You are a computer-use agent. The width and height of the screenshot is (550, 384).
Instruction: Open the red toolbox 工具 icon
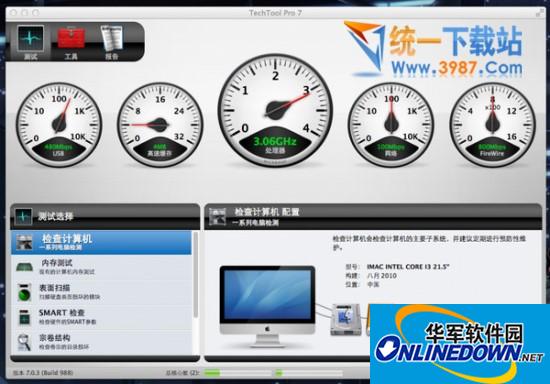click(x=71, y=42)
